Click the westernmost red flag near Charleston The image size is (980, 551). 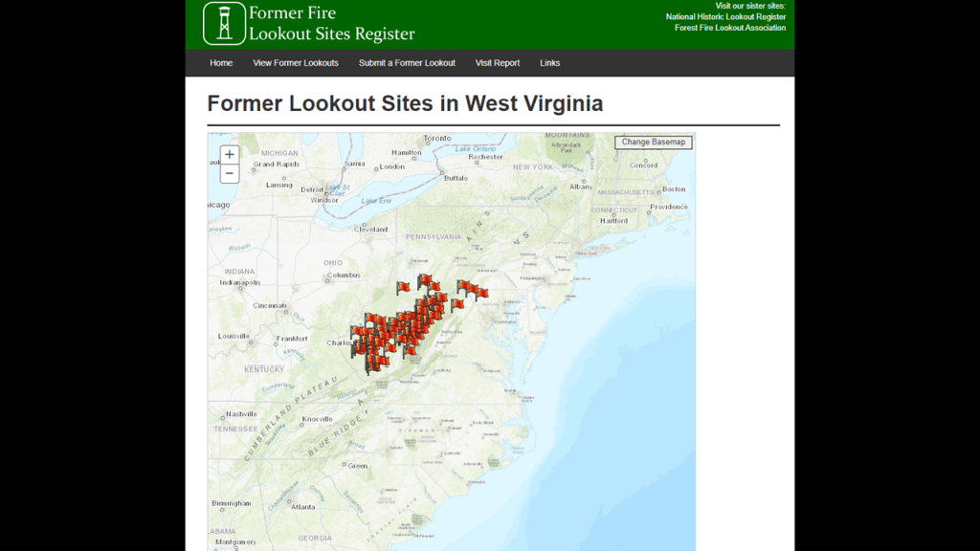coord(356,333)
